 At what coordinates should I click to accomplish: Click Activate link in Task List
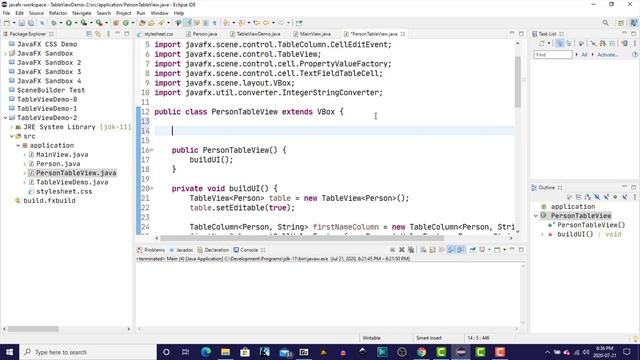tap(607, 55)
